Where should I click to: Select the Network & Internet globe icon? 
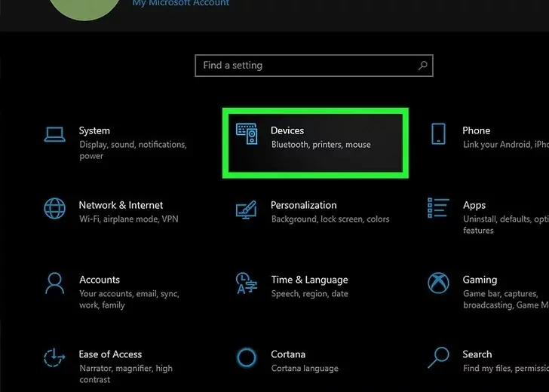55,209
